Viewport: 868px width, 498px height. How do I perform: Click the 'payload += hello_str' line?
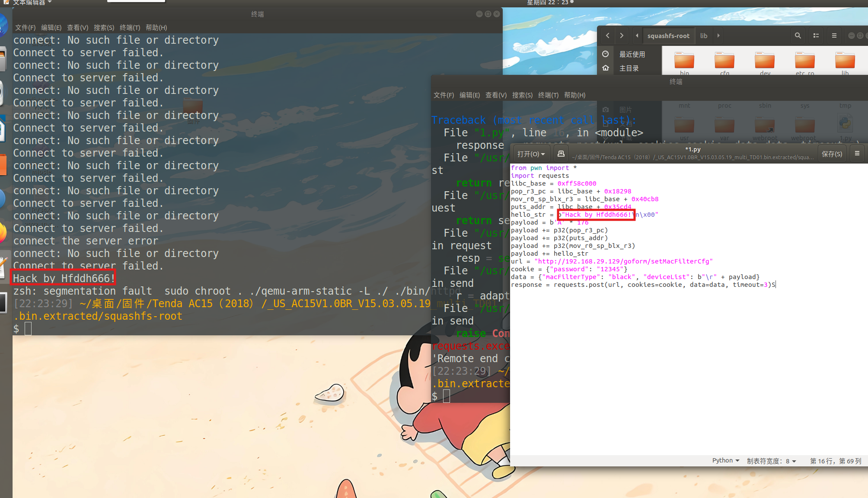pyautogui.click(x=549, y=254)
